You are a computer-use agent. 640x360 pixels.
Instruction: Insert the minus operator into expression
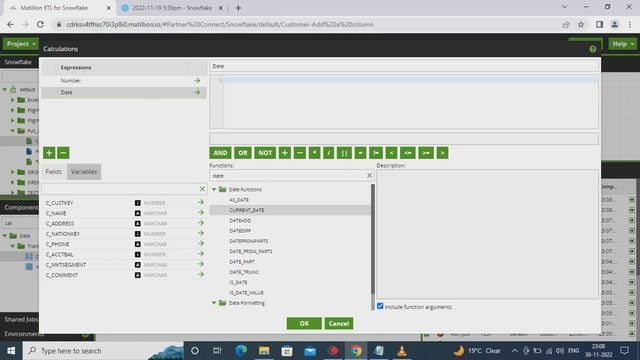point(300,153)
